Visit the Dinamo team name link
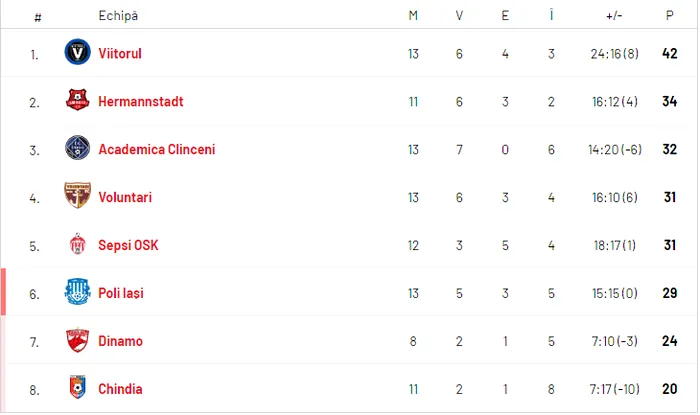 pos(120,341)
